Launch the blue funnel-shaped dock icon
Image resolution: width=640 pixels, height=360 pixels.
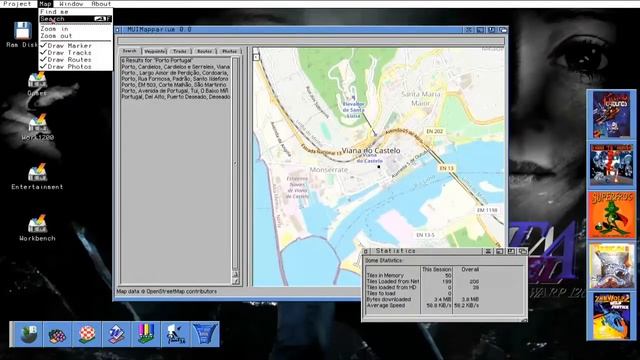(205, 334)
